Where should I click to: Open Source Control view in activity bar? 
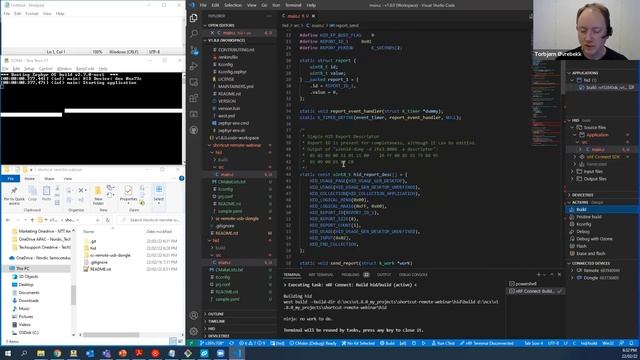(x=194, y=50)
